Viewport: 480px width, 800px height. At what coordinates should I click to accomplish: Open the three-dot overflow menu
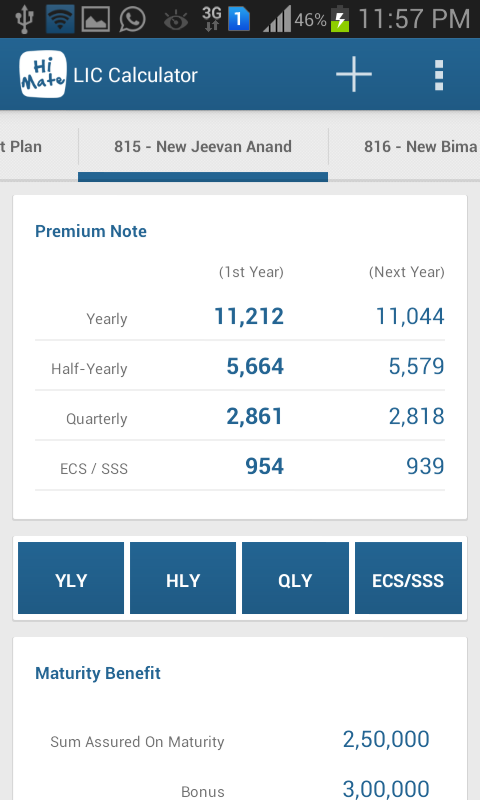click(x=439, y=75)
